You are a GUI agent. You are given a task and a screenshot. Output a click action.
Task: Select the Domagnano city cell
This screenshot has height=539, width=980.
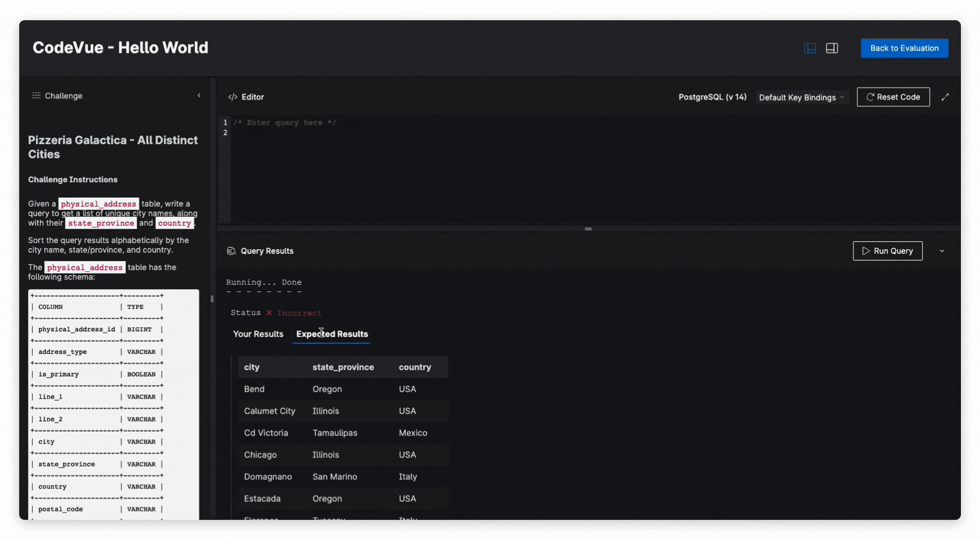(x=268, y=477)
